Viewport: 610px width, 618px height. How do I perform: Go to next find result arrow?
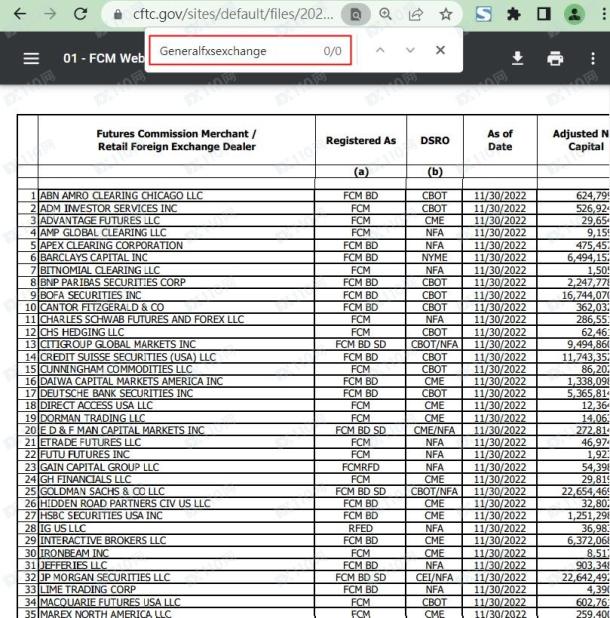pyautogui.click(x=410, y=50)
